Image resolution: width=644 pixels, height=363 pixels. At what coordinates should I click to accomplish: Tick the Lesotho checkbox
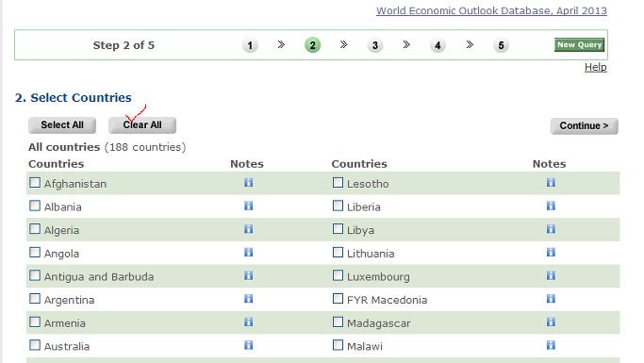point(338,182)
